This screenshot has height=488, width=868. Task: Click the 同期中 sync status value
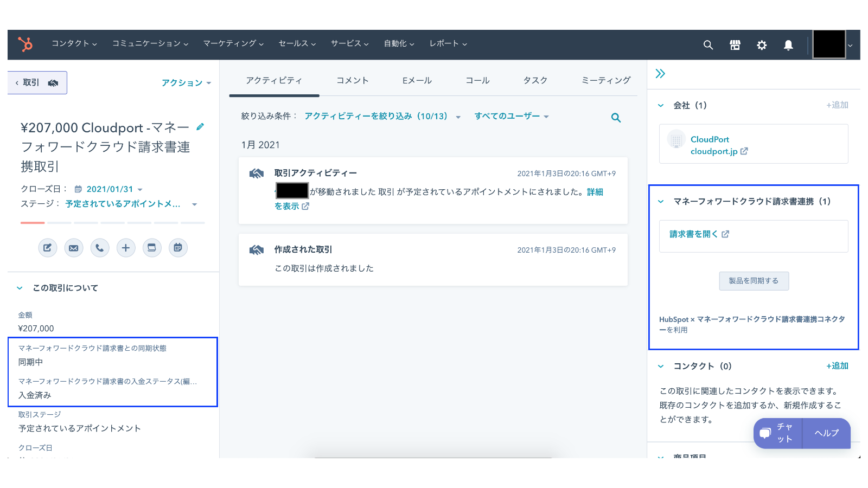[30, 362]
